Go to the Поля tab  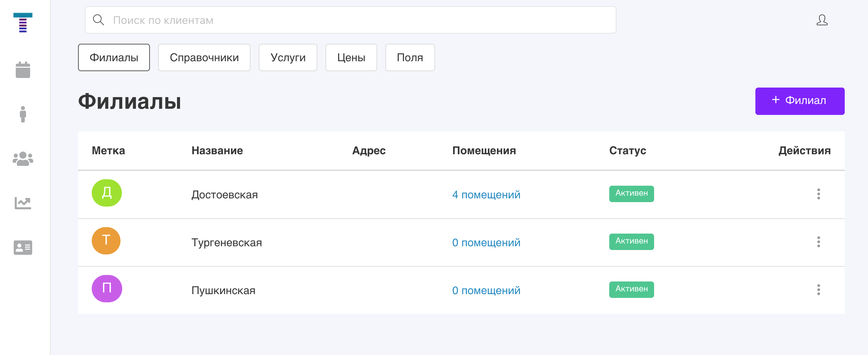tap(410, 57)
